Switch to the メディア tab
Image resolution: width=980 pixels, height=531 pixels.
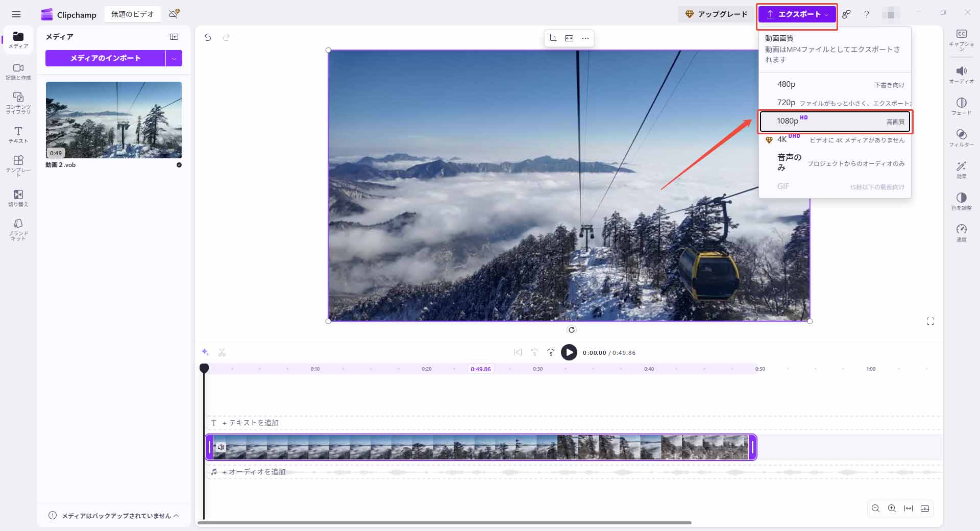tap(18, 40)
